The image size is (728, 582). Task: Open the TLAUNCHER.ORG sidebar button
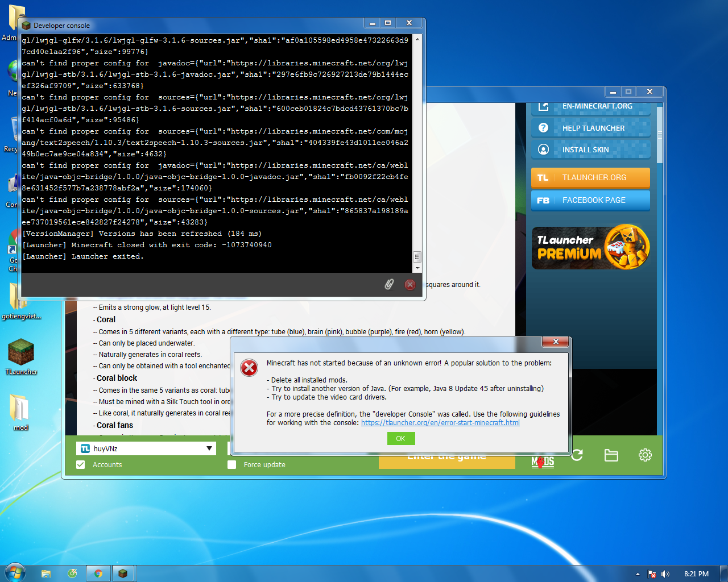590,177
